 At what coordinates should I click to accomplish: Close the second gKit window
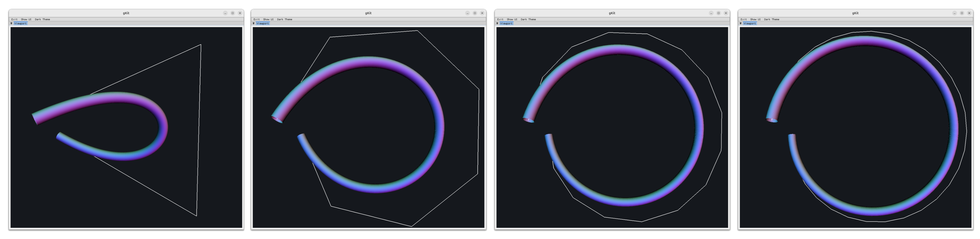(482, 13)
